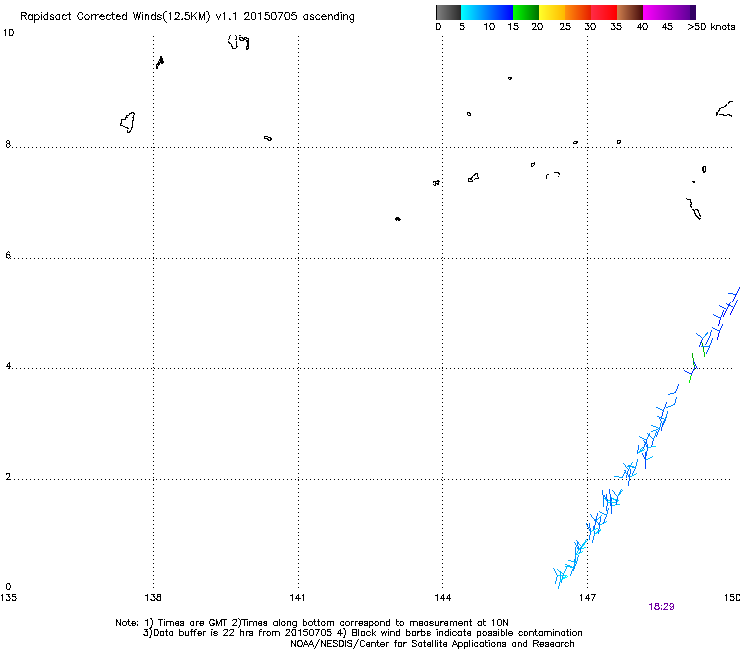
Task: Click the cyan 5-10 knots legend segment
Action: [474, 12]
